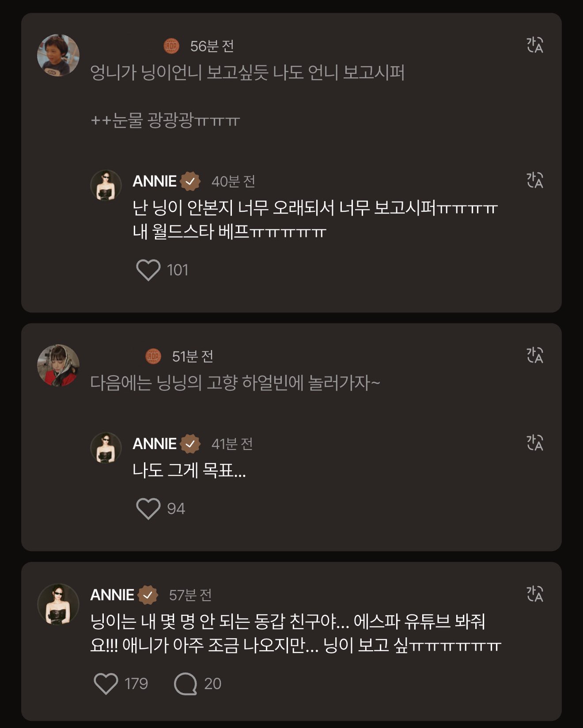Image resolution: width=583 pixels, height=728 pixels.
Task: Like ANNIE's reply with 94 likes
Action: [x=148, y=508]
